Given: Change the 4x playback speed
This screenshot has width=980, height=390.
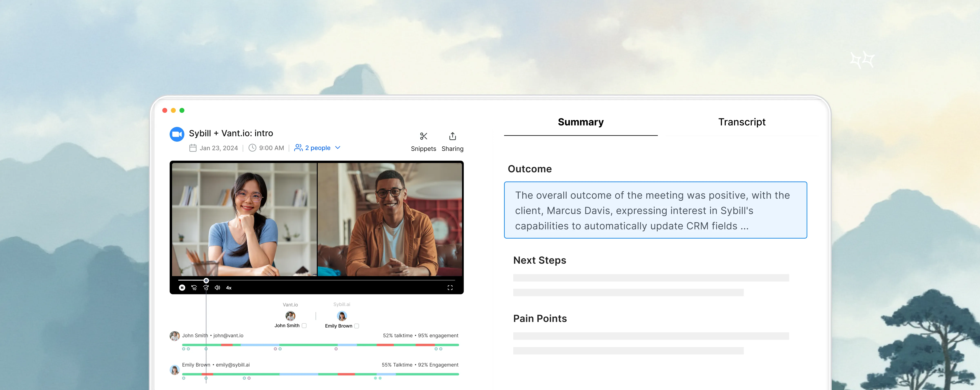Looking at the screenshot, I should click(229, 288).
